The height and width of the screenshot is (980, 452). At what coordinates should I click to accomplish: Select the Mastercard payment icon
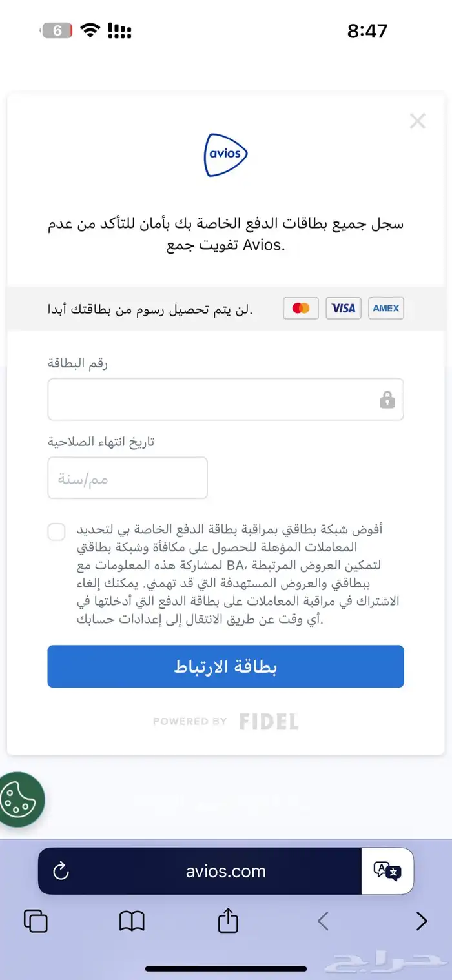tap(300, 308)
